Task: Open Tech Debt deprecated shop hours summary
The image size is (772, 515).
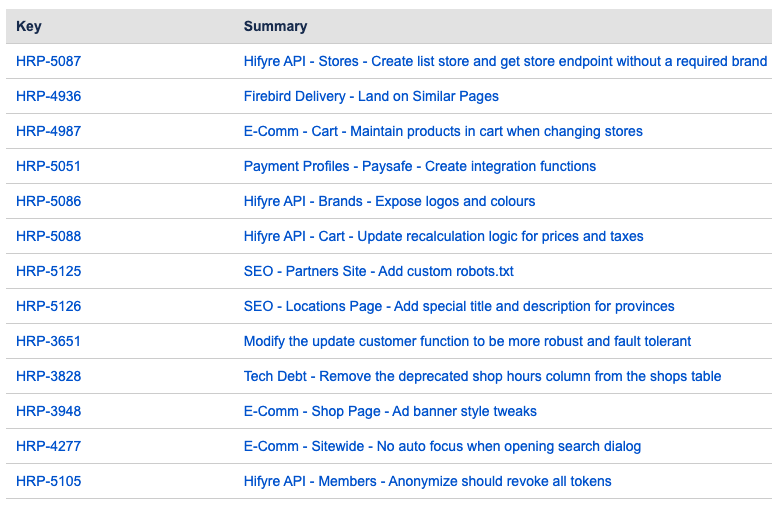Action: 482,376
